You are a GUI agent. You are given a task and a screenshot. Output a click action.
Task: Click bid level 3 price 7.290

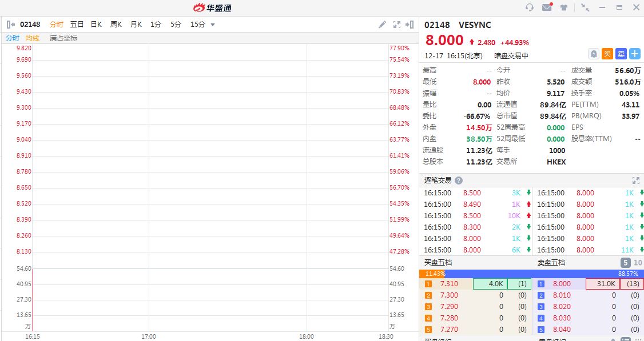click(449, 307)
